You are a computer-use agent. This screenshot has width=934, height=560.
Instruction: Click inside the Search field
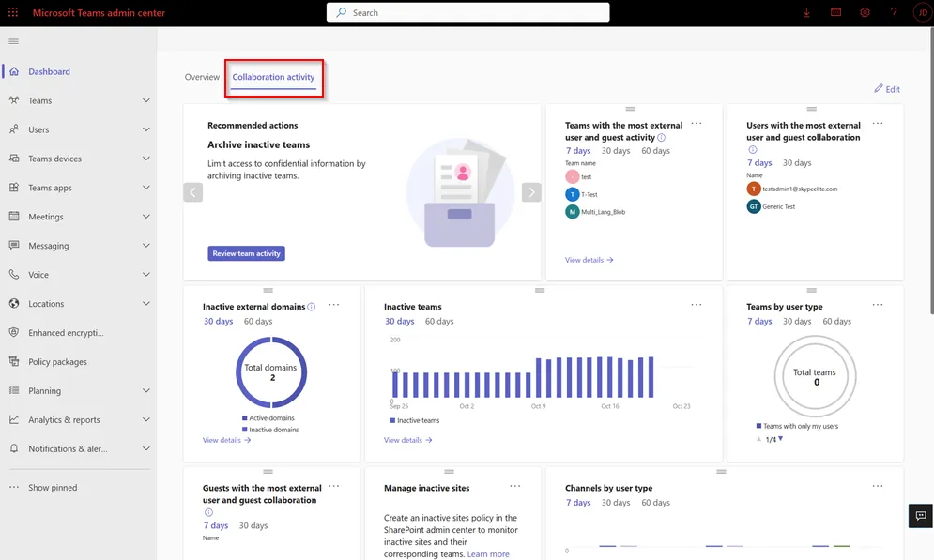(469, 12)
